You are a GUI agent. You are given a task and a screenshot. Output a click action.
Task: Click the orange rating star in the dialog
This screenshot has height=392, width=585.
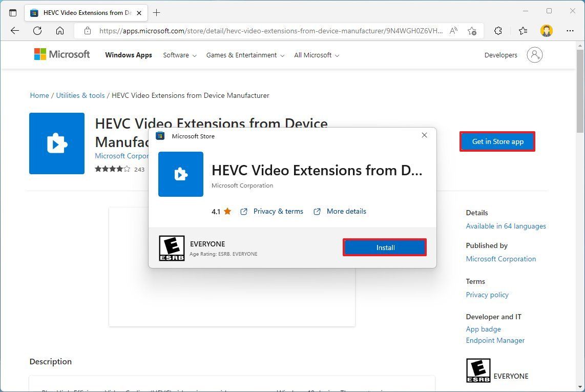(x=227, y=211)
